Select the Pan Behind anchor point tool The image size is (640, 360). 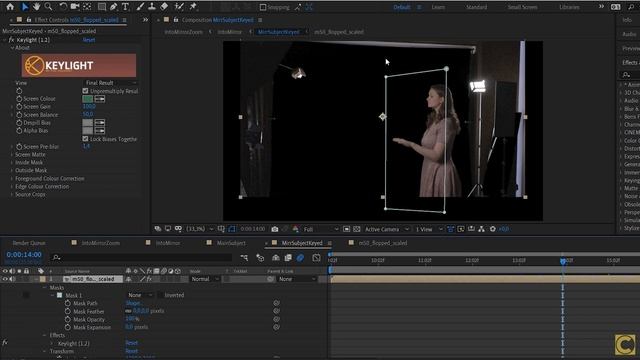[x=87, y=7]
